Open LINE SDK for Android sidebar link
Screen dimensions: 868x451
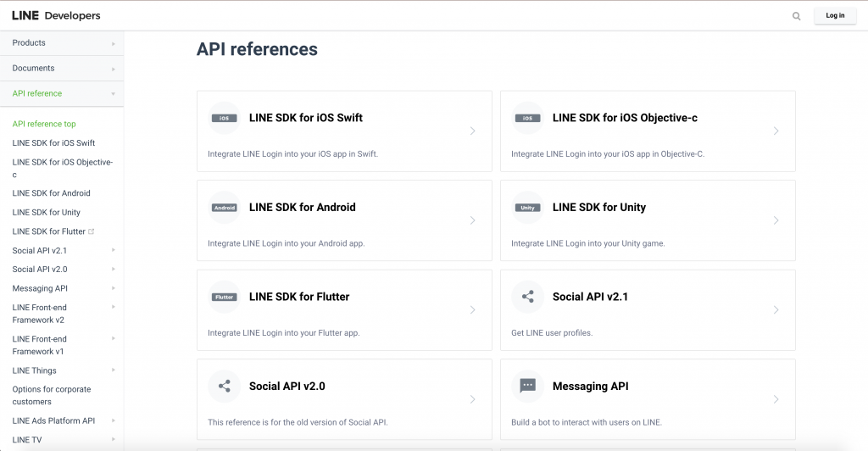point(51,193)
